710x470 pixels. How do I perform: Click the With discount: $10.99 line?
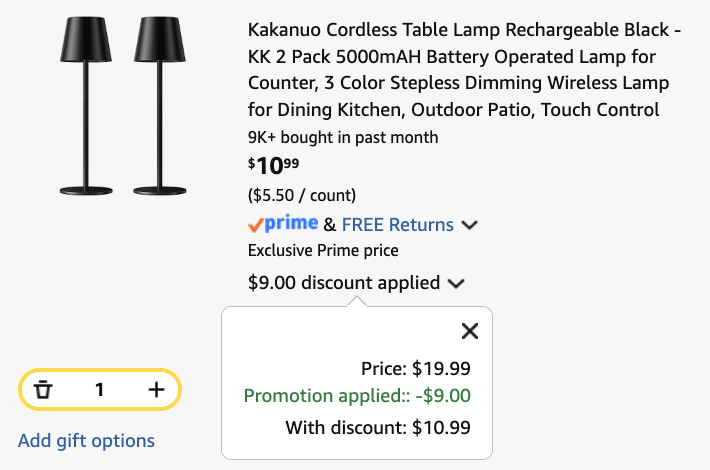pos(378,427)
